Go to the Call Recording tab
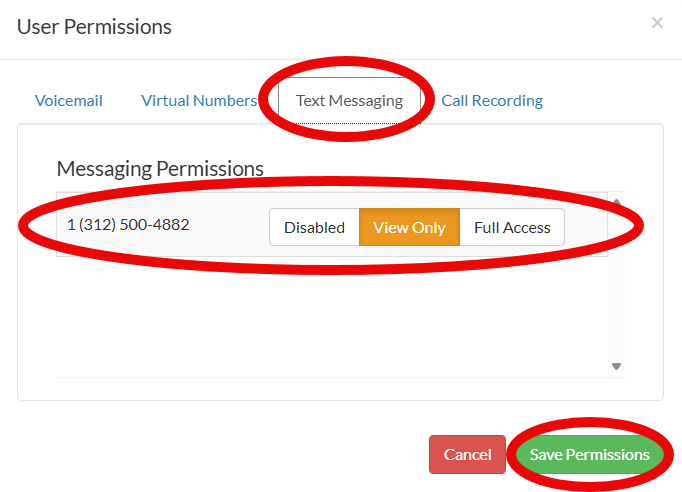Screen dimensions: 682x492 (492, 101)
